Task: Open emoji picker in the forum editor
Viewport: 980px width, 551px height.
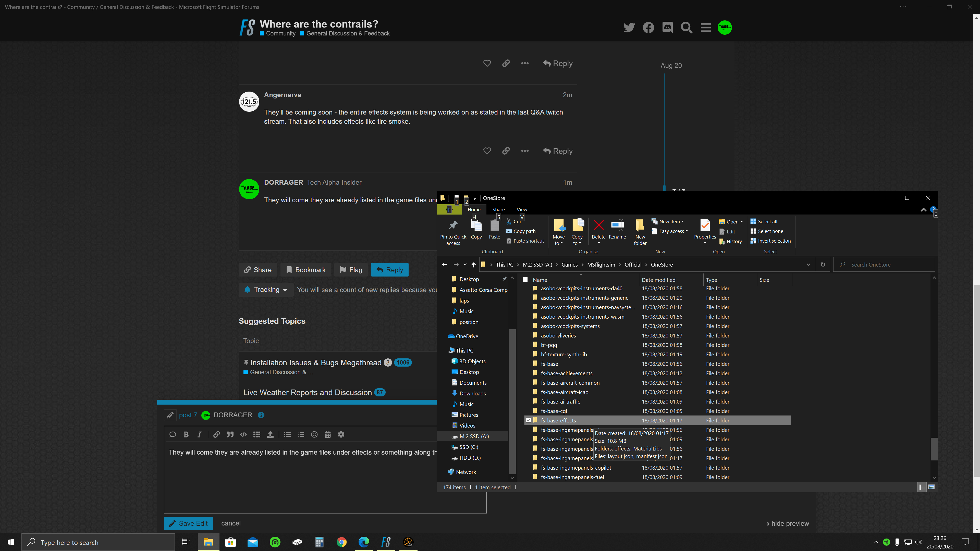Action: tap(314, 434)
